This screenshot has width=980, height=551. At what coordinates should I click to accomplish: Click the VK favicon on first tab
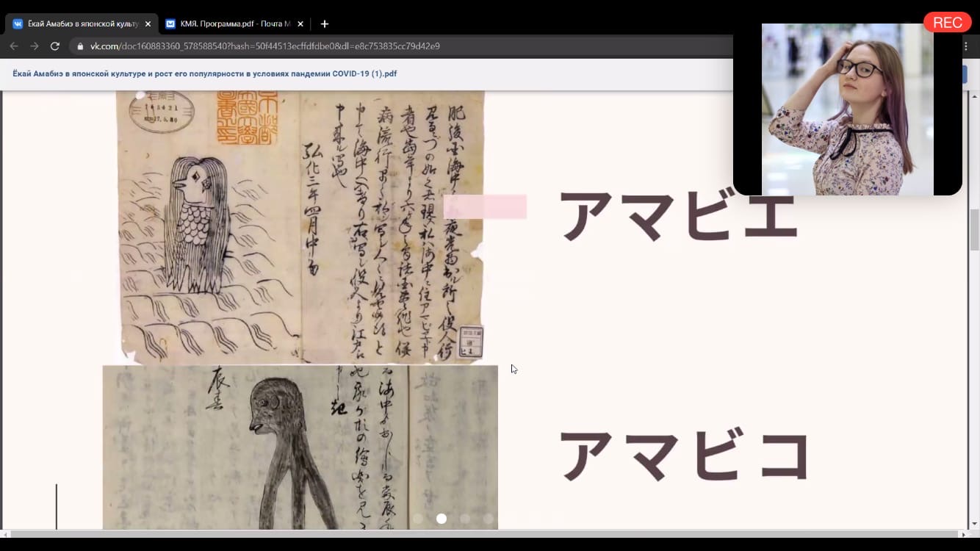click(x=18, y=24)
